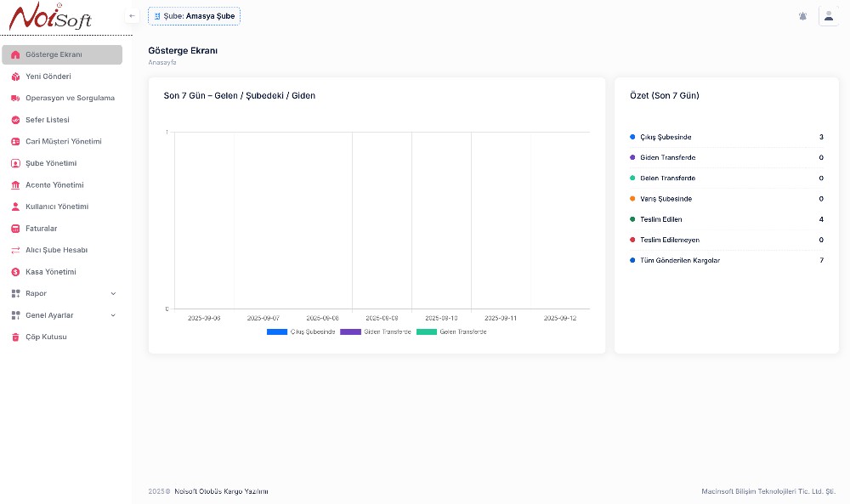Click the Anasayfa breadcrumb link
The width and height of the screenshot is (850, 504).
[161, 63]
